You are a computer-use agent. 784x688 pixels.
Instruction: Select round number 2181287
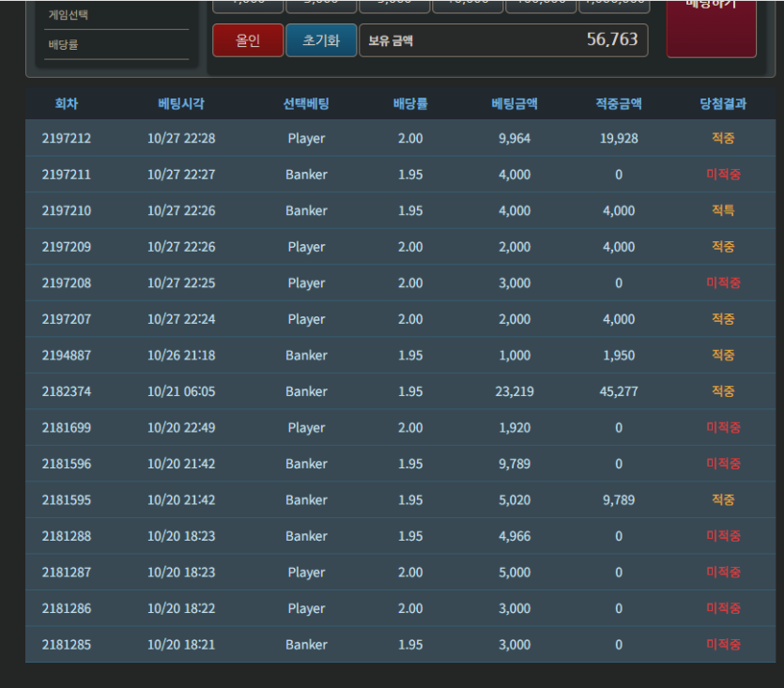[67, 572]
